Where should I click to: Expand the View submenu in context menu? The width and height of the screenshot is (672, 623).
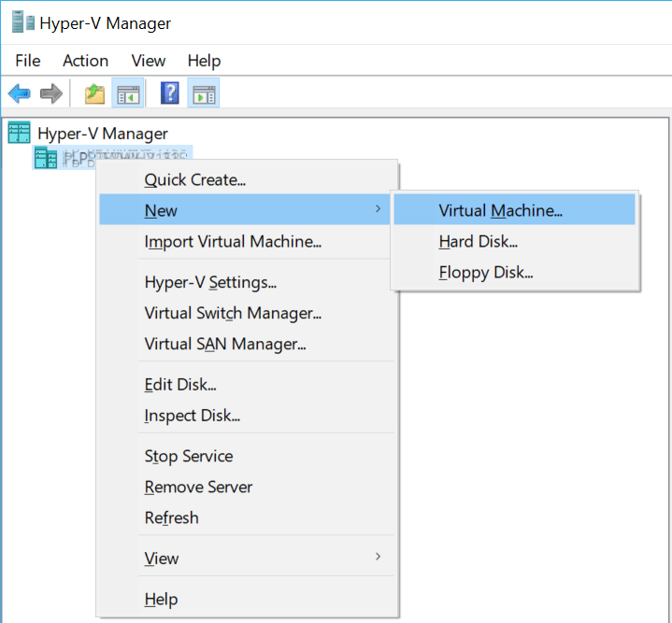pyautogui.click(x=245, y=559)
